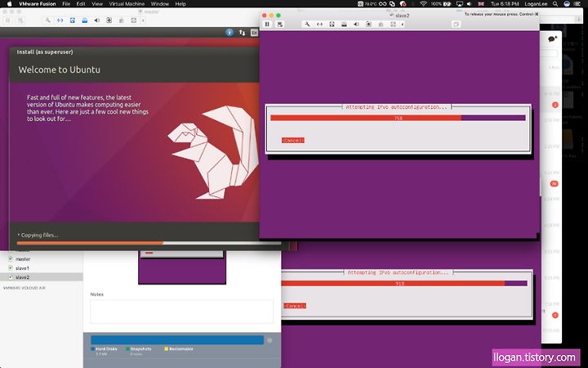Collapse master toolbar device list arrow
Image resolution: width=588 pixels, height=368 pixels.
(x=143, y=20)
